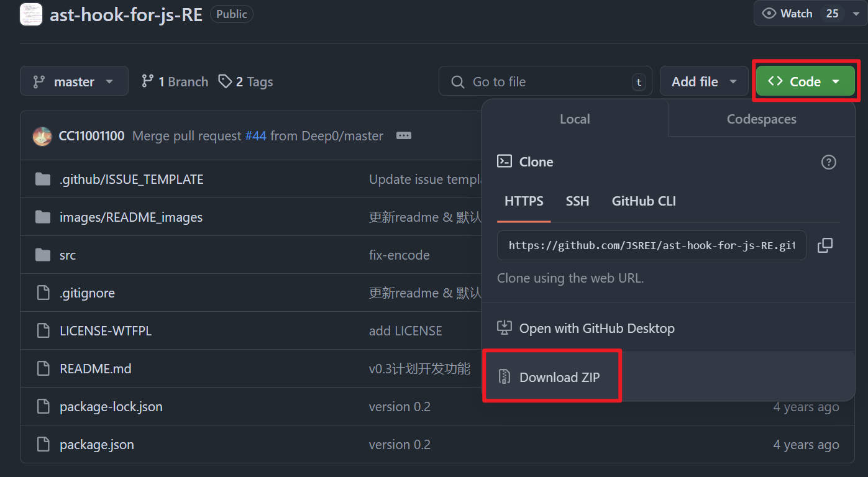Open the package-lock.json file

(111, 407)
